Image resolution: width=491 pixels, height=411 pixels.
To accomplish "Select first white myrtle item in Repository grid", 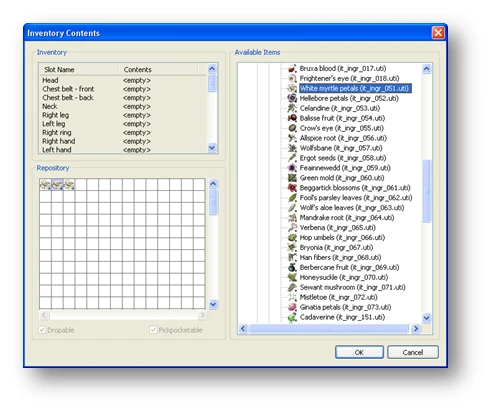I will coord(45,184).
